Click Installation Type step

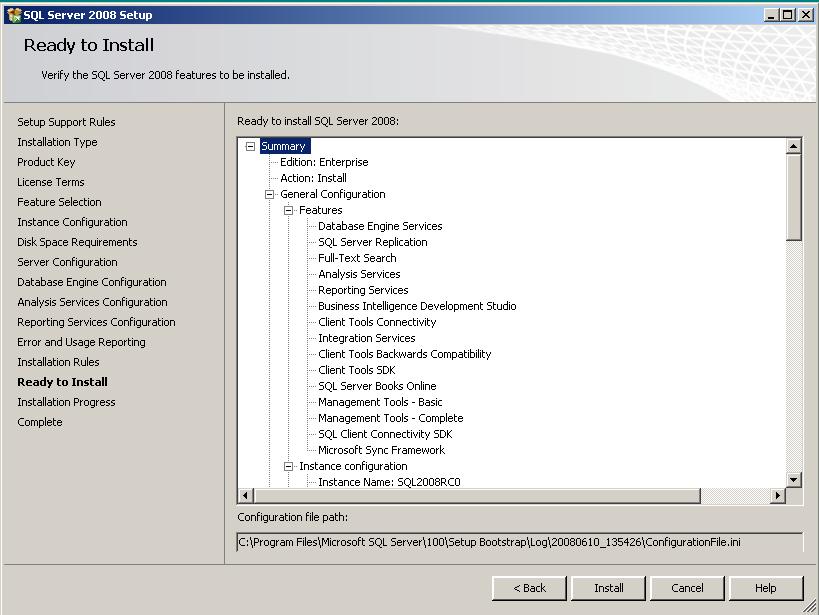coord(57,142)
